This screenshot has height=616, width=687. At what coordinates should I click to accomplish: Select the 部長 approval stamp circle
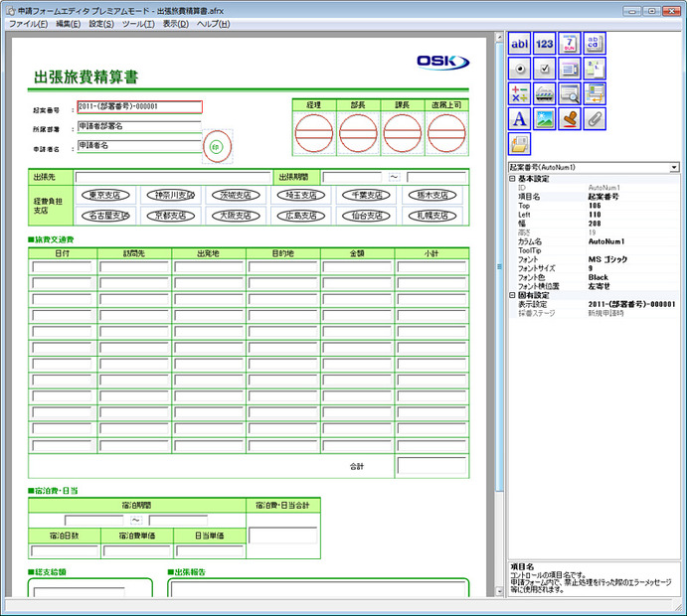point(358,133)
